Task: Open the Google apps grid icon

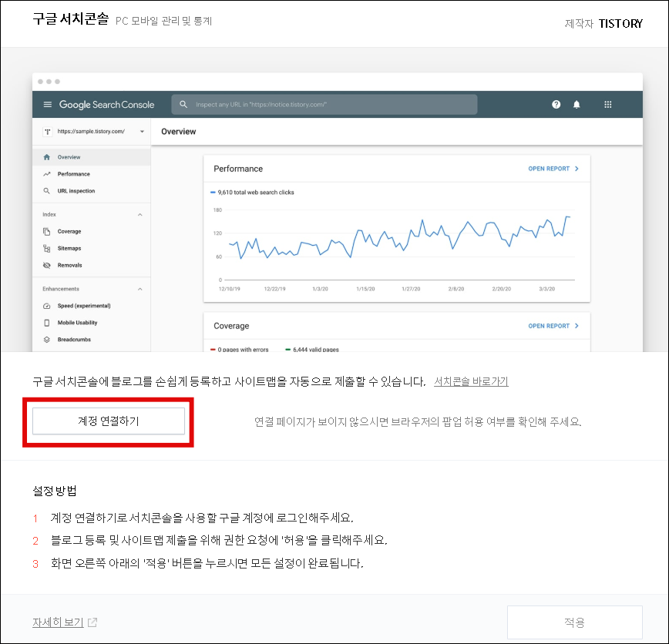Action: pyautogui.click(x=608, y=105)
